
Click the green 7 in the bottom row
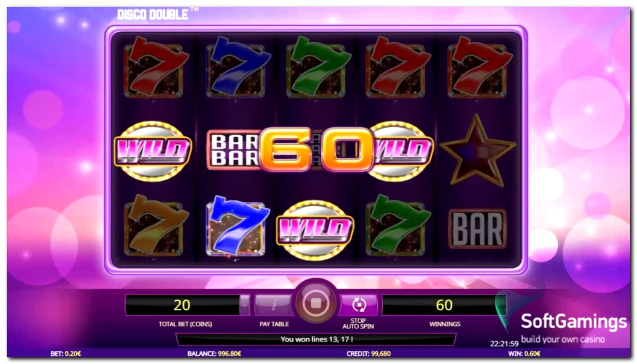point(398,226)
